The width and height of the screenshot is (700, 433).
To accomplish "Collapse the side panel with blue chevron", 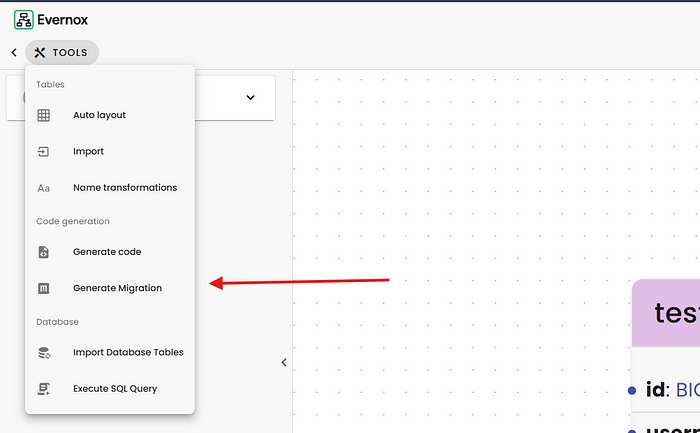I will (284, 362).
